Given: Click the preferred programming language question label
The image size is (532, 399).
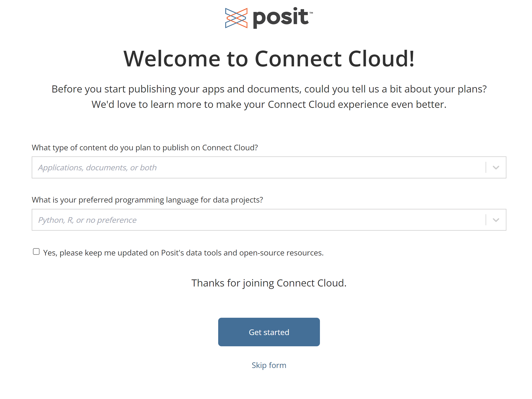Looking at the screenshot, I should point(147,200).
